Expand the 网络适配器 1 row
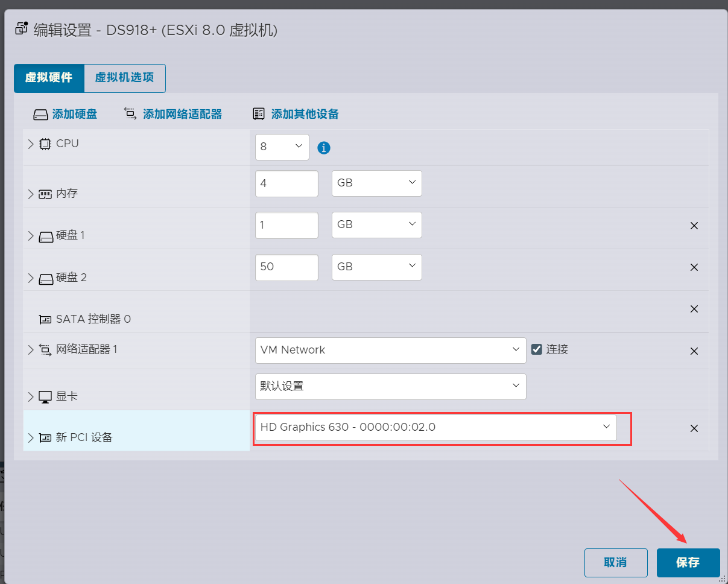Viewport: 728px width, 584px height. point(31,350)
